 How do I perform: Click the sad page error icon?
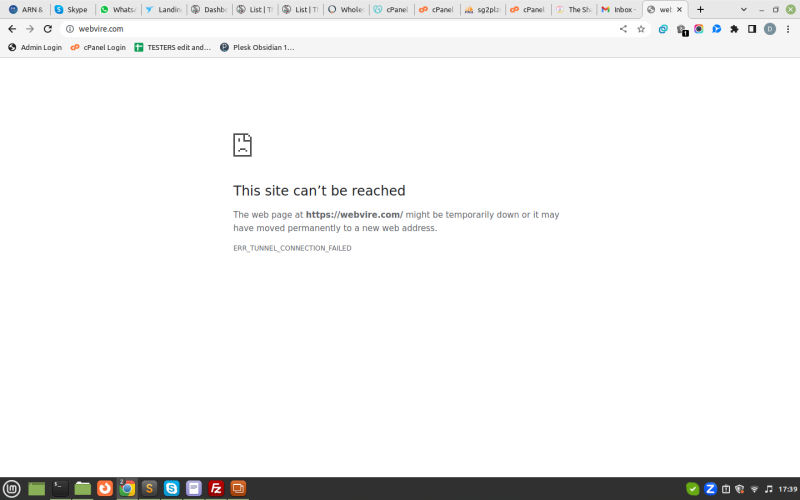[242, 145]
